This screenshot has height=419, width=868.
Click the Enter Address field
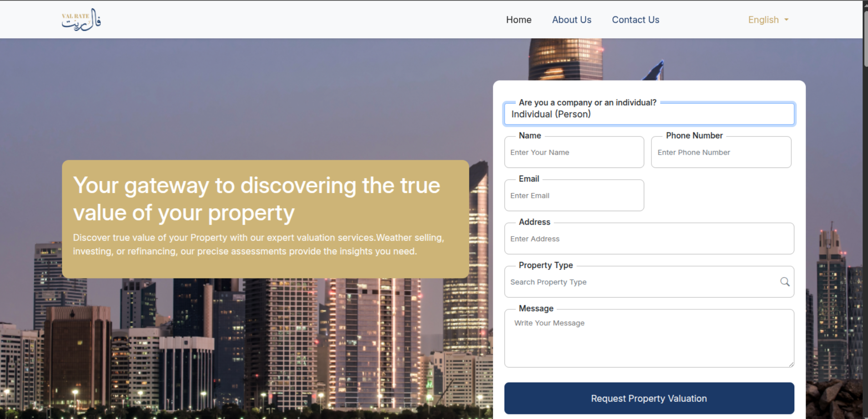pos(649,239)
